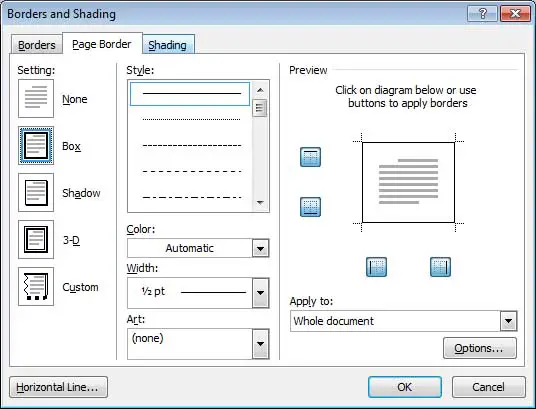536x409 pixels.
Task: Confirm with the OK button
Action: click(x=405, y=387)
